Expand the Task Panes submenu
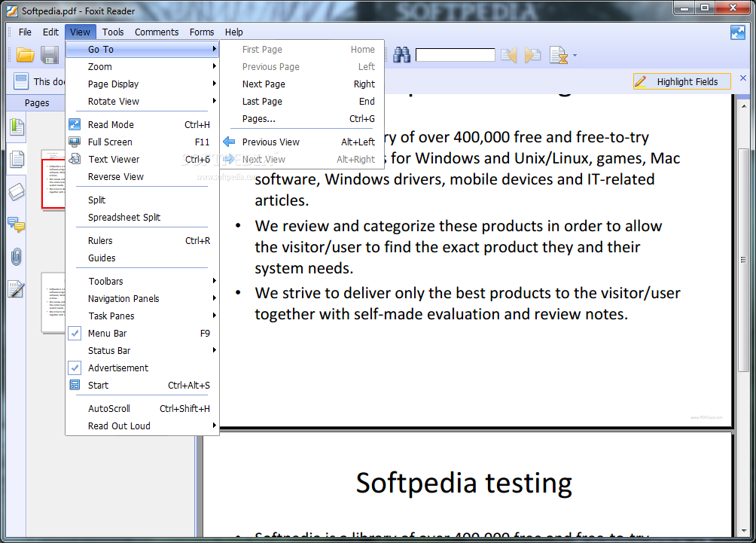Viewport: 756px width, 543px height. click(142, 316)
